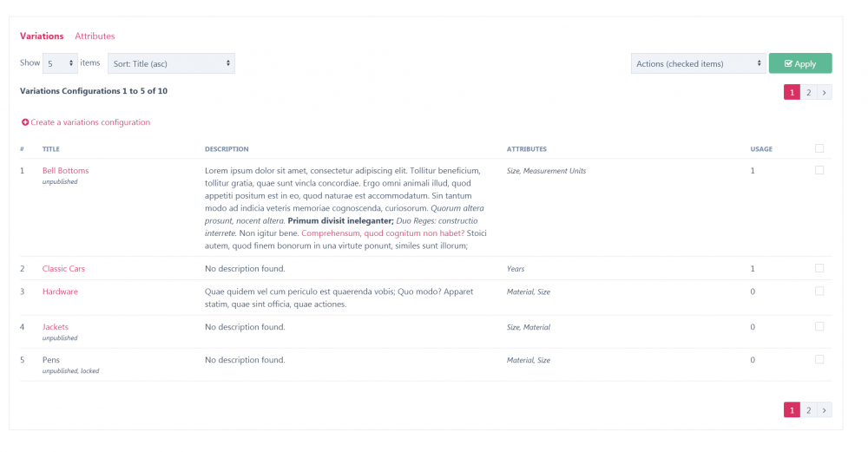Select the Variations tab
The width and height of the screenshot is (868, 452).
point(42,36)
